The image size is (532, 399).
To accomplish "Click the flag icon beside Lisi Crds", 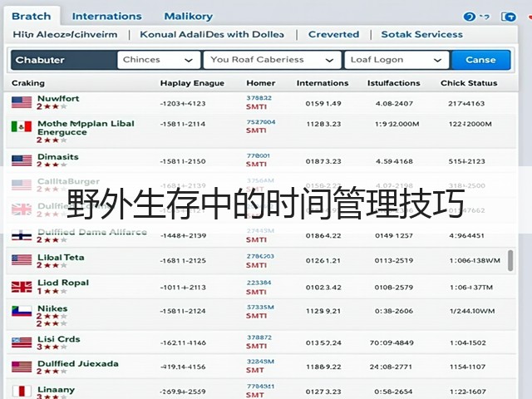I will click(x=22, y=342).
